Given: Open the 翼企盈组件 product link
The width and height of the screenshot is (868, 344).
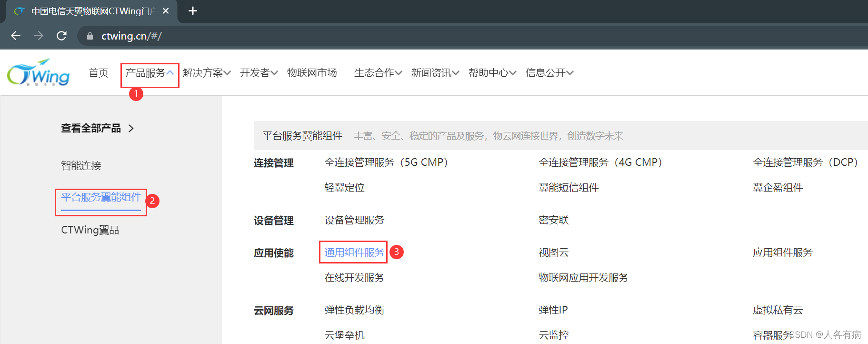Looking at the screenshot, I should coord(778,188).
